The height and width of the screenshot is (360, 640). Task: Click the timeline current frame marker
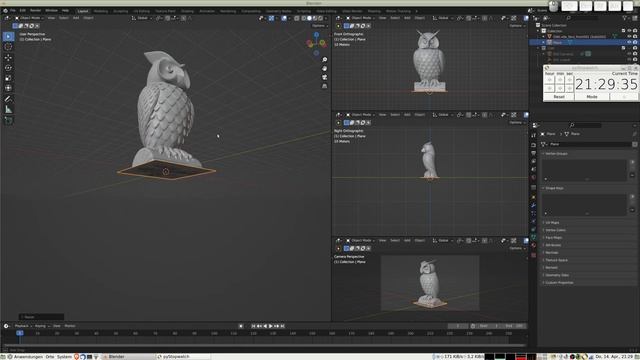pos(20,333)
